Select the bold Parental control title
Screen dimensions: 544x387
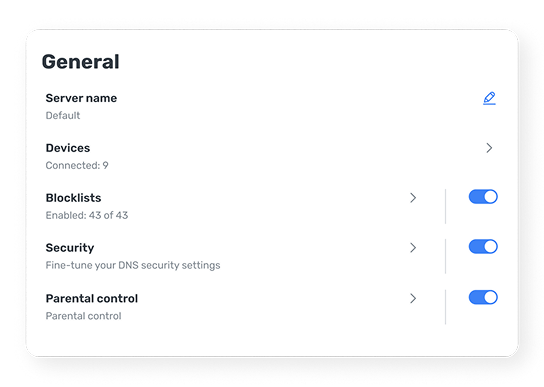92,298
